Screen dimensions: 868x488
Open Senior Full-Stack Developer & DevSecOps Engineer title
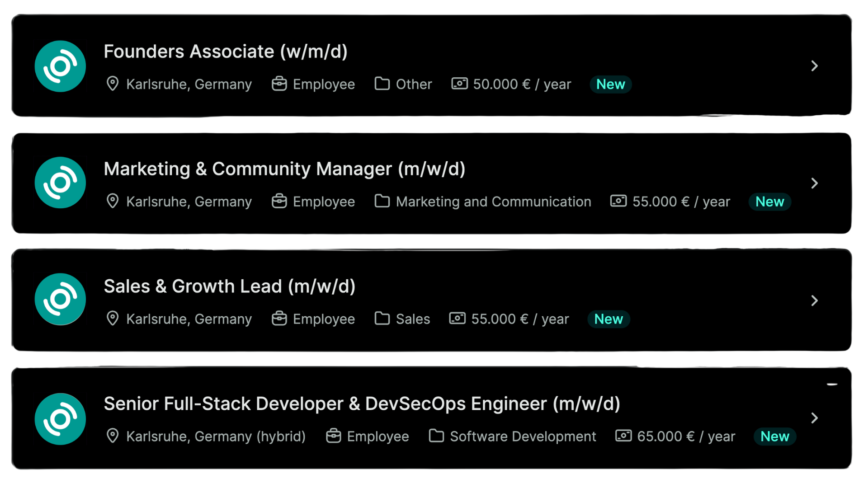[x=362, y=404]
